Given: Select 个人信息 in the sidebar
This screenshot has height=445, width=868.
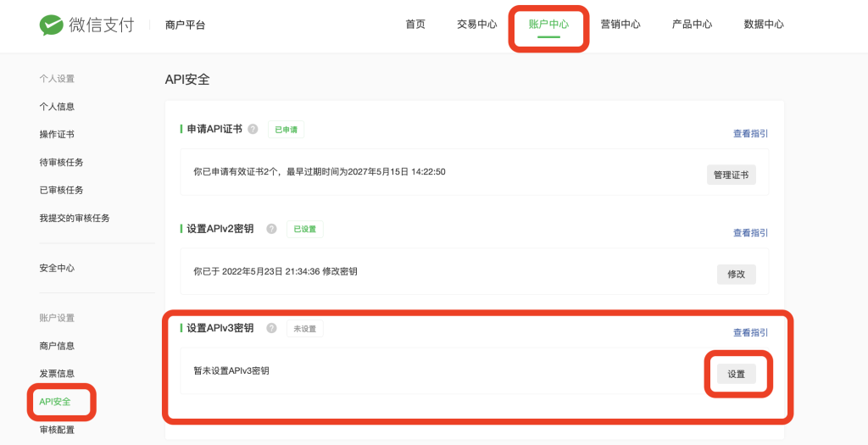Looking at the screenshot, I should pyautogui.click(x=57, y=107).
